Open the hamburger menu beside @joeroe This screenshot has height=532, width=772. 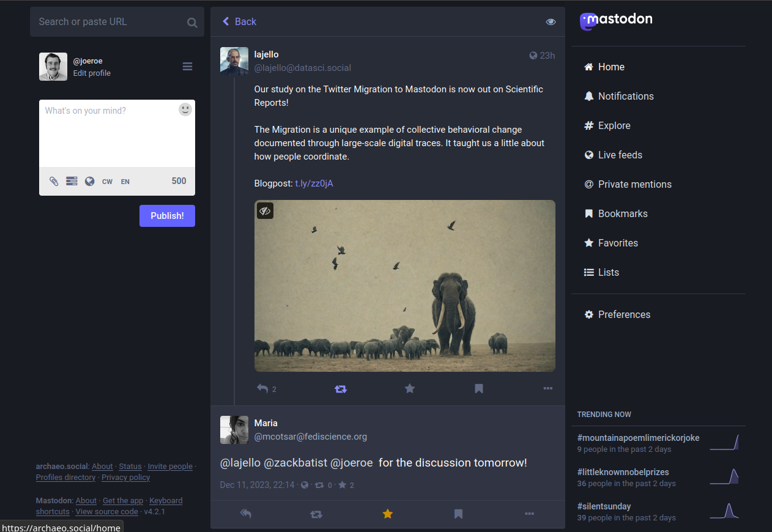tap(187, 67)
